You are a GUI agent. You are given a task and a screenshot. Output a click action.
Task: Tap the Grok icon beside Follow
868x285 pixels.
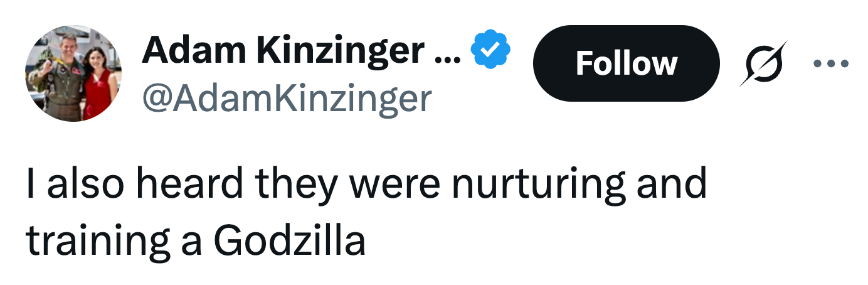[x=762, y=63]
